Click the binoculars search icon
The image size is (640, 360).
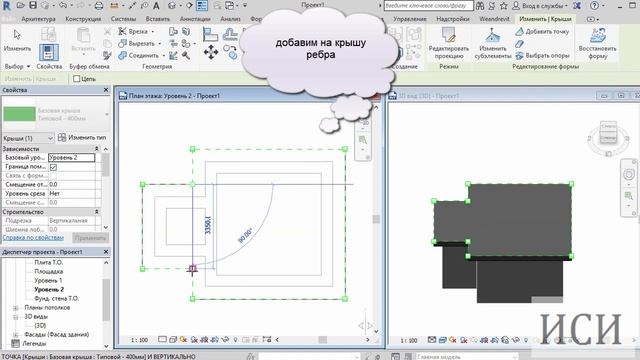(480, 6)
